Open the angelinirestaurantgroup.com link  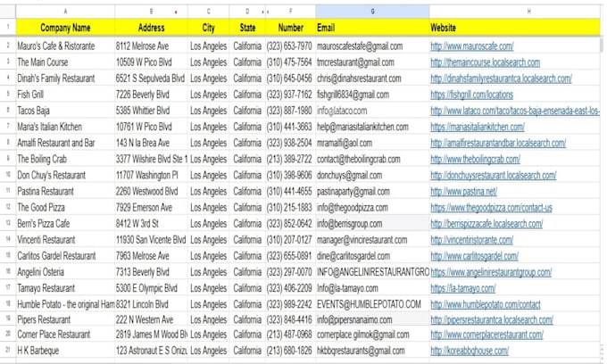[491, 272]
